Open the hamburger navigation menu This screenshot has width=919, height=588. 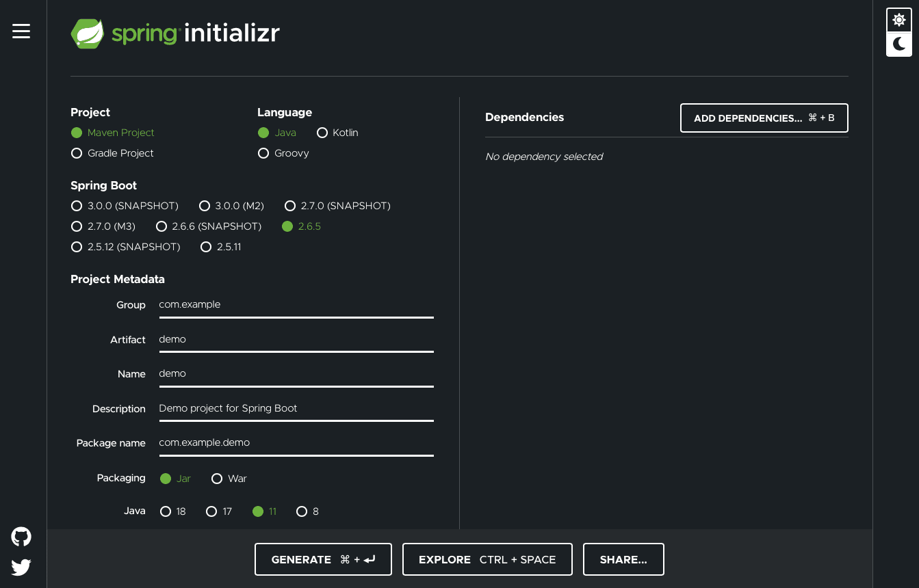(x=21, y=31)
